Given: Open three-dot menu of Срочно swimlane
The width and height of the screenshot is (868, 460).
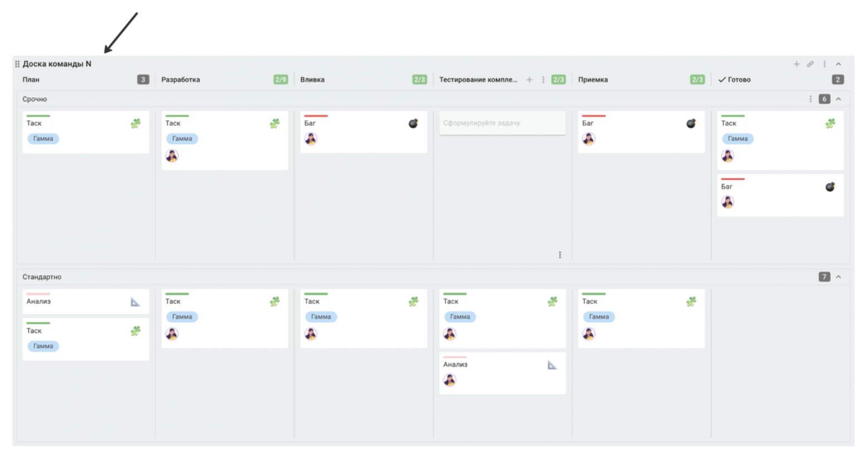Looking at the screenshot, I should (x=810, y=99).
